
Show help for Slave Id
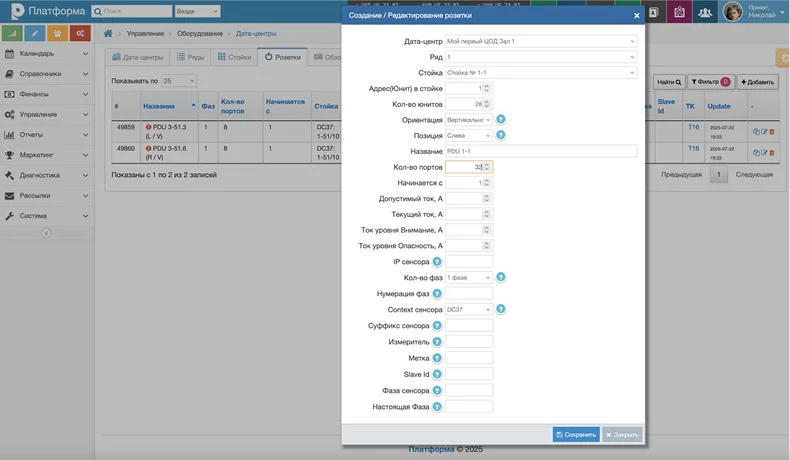coord(437,374)
